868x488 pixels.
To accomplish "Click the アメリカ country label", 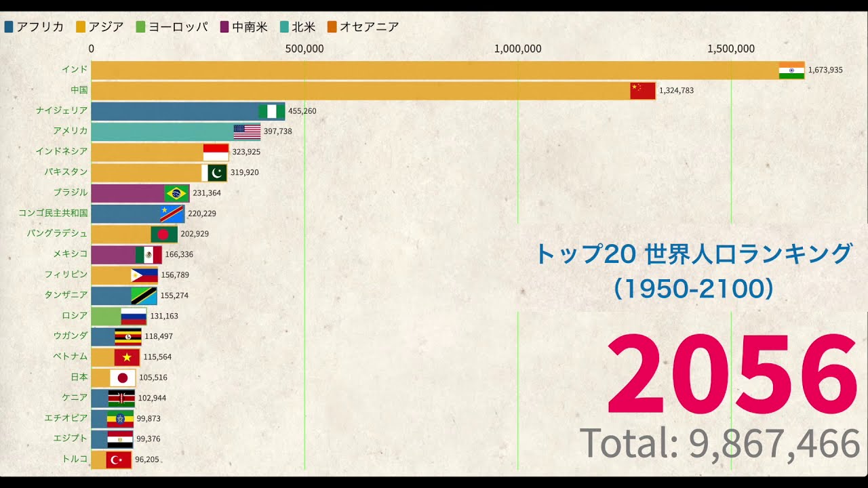I will pyautogui.click(x=71, y=131).
